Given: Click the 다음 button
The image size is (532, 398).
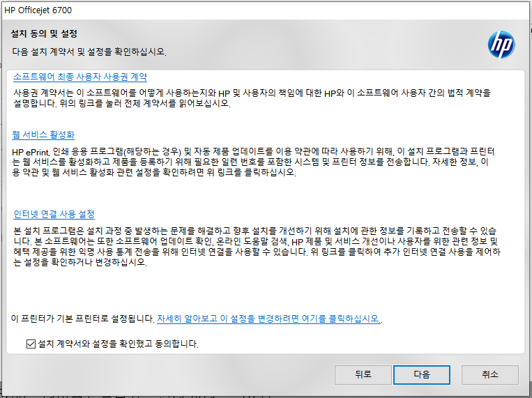Looking at the screenshot, I should (422, 374).
